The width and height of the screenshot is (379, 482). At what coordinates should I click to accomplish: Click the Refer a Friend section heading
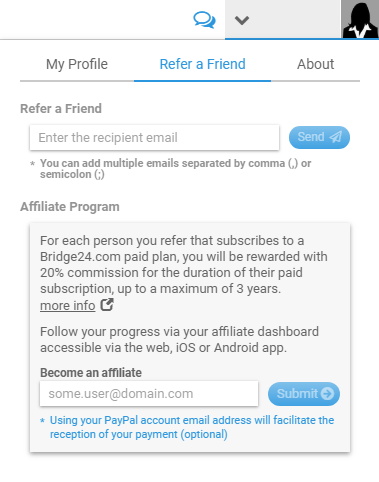61,109
